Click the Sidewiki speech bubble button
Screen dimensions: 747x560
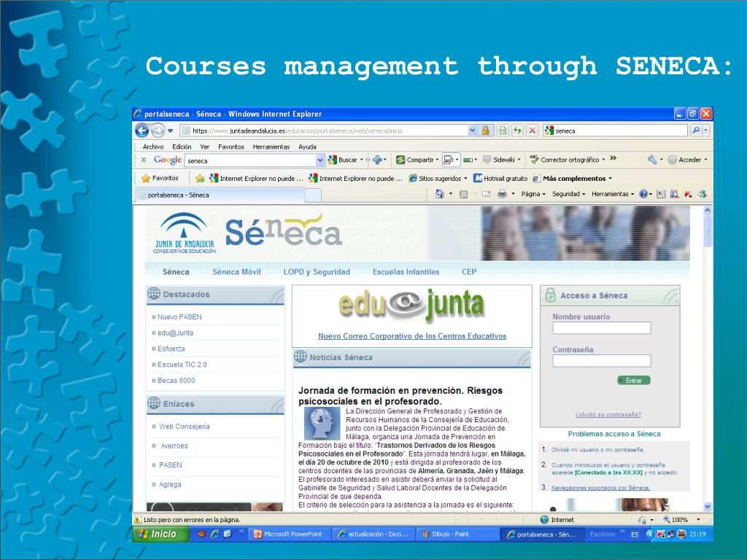(x=499, y=160)
